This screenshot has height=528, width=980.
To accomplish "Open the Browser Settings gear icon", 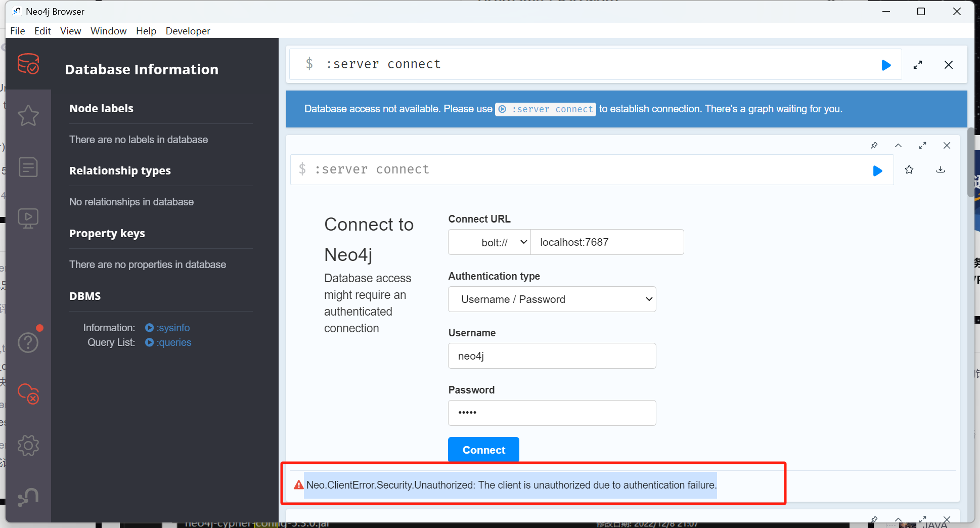I will point(28,446).
